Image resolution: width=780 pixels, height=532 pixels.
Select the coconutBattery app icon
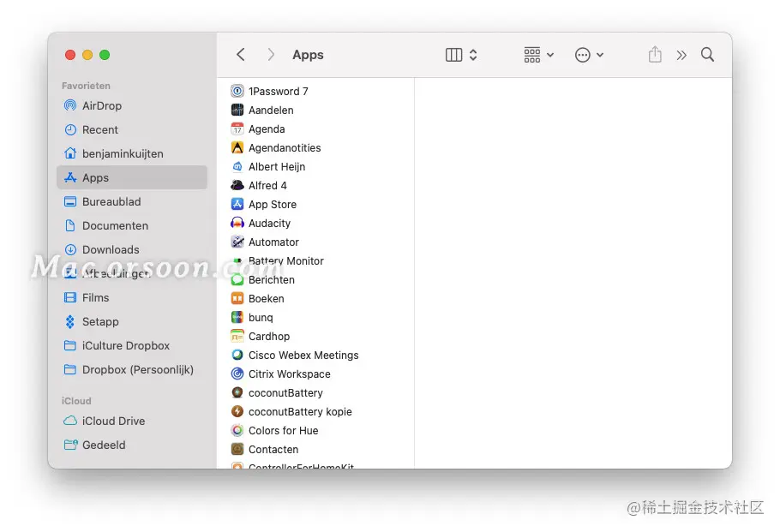tap(237, 392)
